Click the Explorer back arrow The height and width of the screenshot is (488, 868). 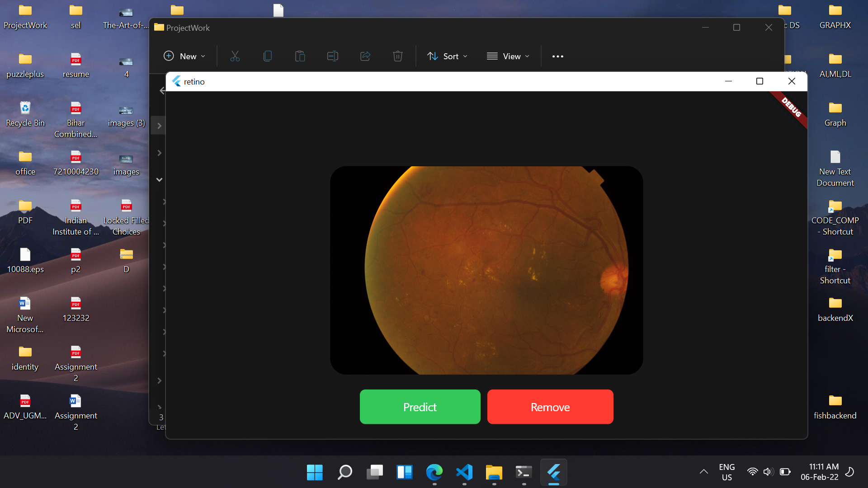point(162,91)
